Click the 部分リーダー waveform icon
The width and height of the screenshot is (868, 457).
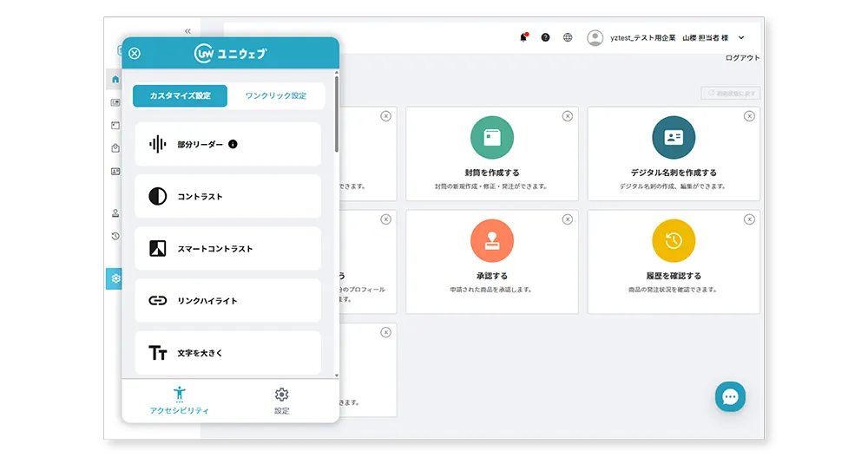(x=158, y=145)
